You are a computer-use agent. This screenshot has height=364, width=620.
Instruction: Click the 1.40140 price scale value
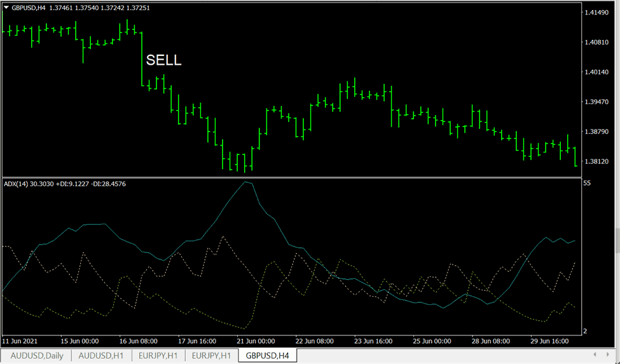tap(596, 72)
